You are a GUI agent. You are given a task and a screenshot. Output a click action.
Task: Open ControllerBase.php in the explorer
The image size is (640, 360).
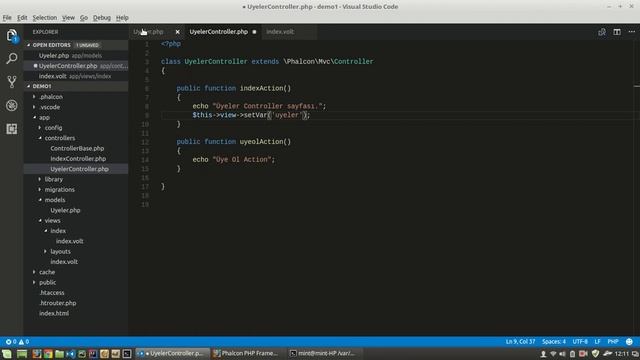pos(77,149)
